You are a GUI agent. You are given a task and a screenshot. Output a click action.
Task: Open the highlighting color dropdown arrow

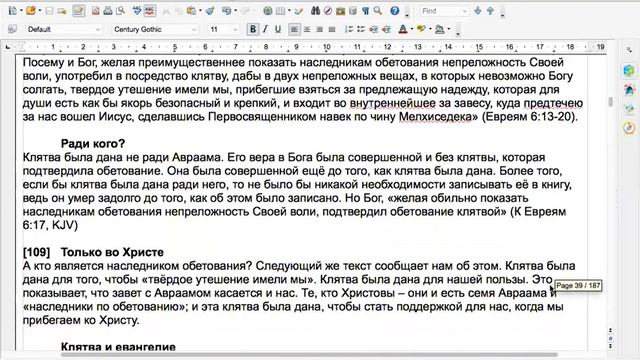point(430,29)
